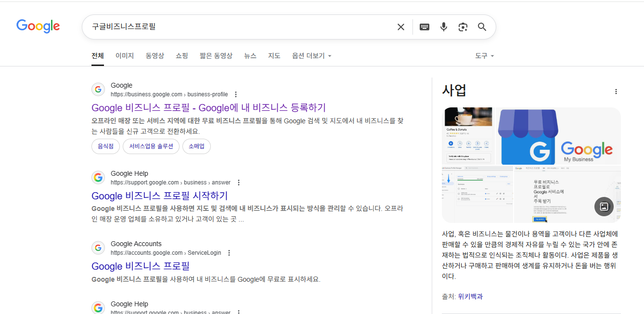Click the magnifying glass search button
The height and width of the screenshot is (314, 644).
point(482,27)
